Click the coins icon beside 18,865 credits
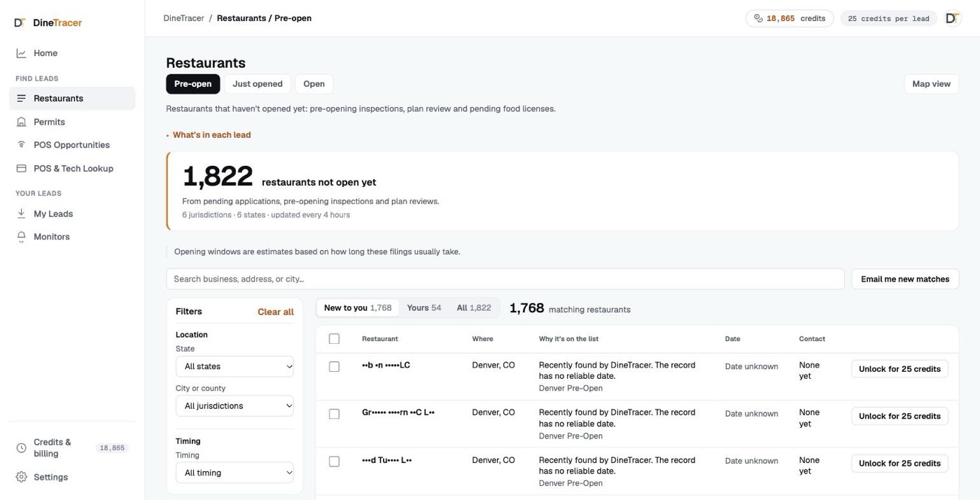The width and height of the screenshot is (980, 500). tap(758, 19)
